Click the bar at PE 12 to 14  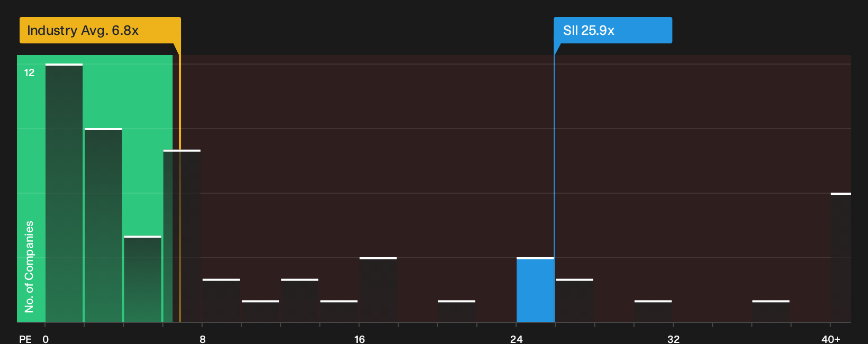point(300,300)
